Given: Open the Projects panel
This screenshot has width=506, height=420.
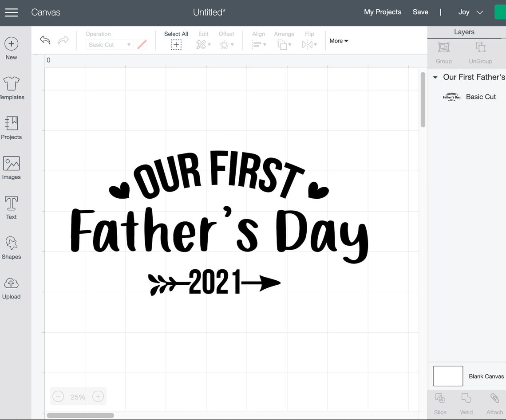Looking at the screenshot, I should pos(11,128).
